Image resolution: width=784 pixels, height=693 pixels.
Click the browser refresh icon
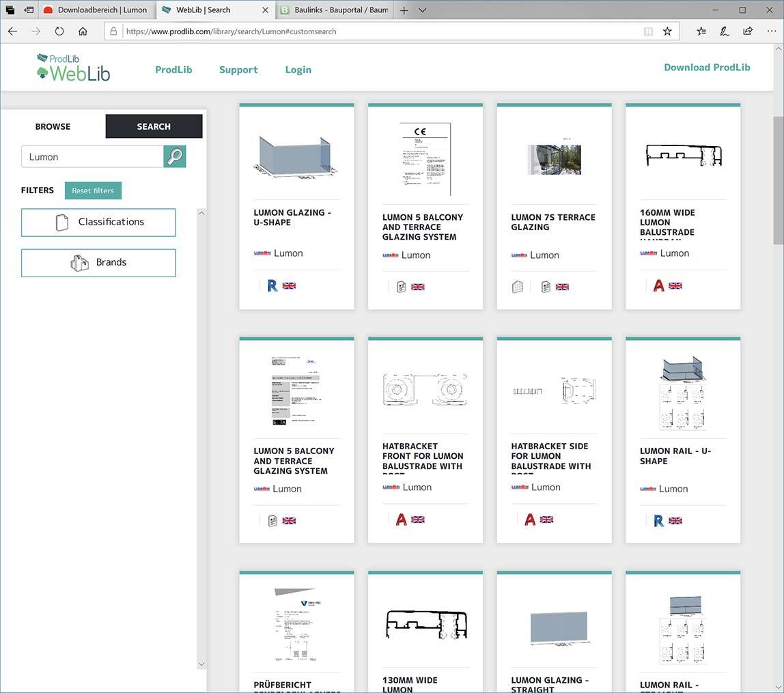[x=59, y=31]
